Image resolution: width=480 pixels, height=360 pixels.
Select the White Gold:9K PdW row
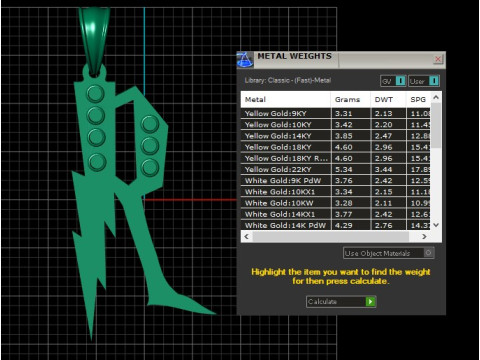336,181
